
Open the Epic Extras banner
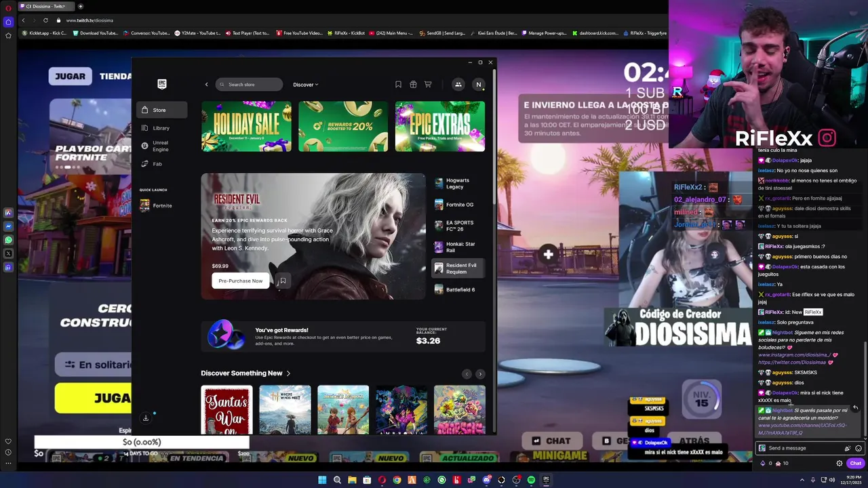point(440,126)
